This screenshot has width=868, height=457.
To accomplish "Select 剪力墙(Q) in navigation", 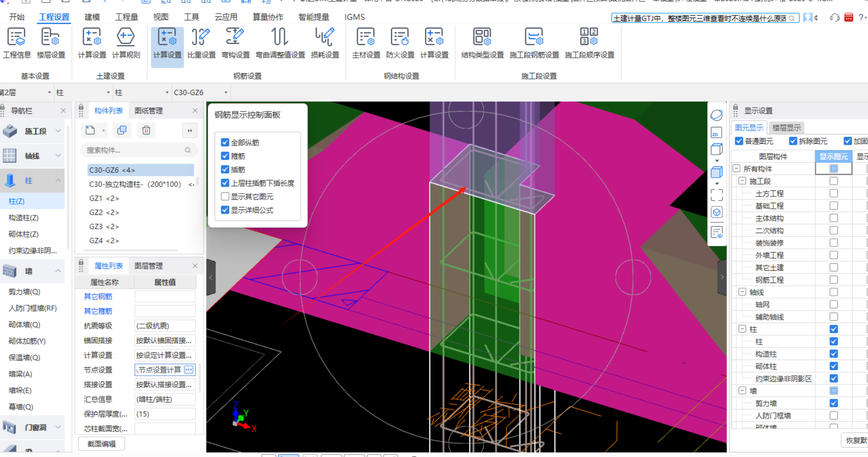I will coord(24,292).
